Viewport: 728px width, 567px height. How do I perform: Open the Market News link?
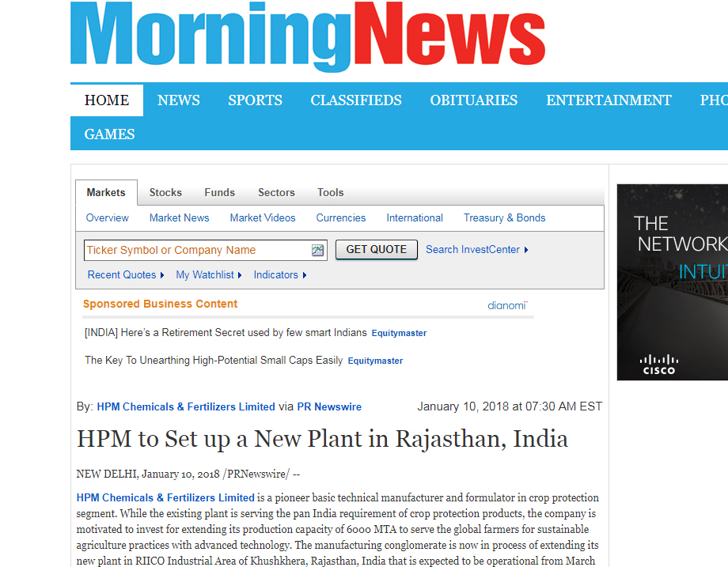click(179, 218)
